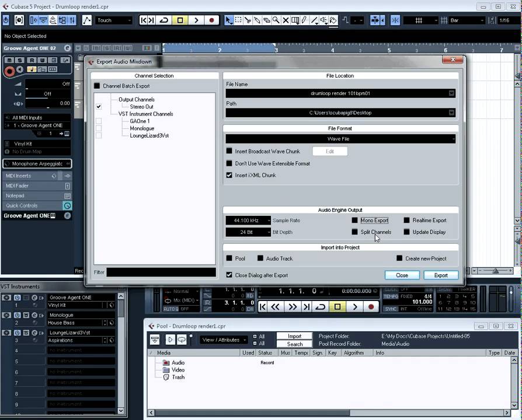Solo the Groove Agent track in Inspector
The width and height of the screenshot is (522, 420).
pos(20,60)
